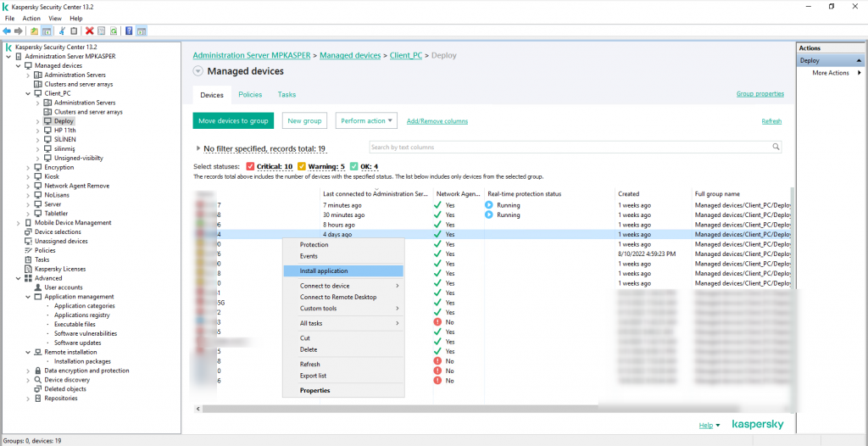Open the Add/Remove columns link

(x=437, y=121)
